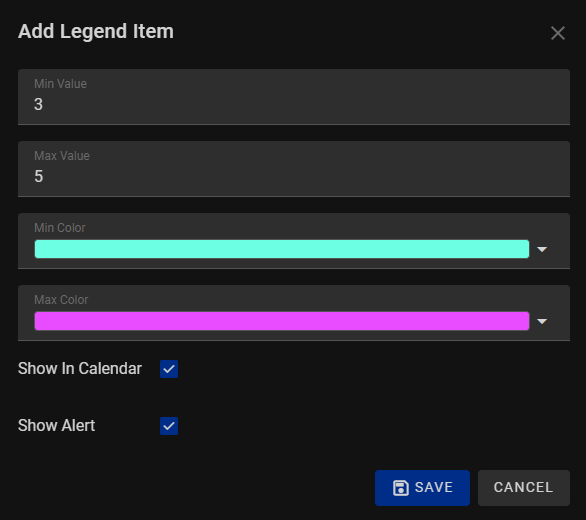Click the Show Alert label text
The width and height of the screenshot is (586, 520).
coord(56,425)
